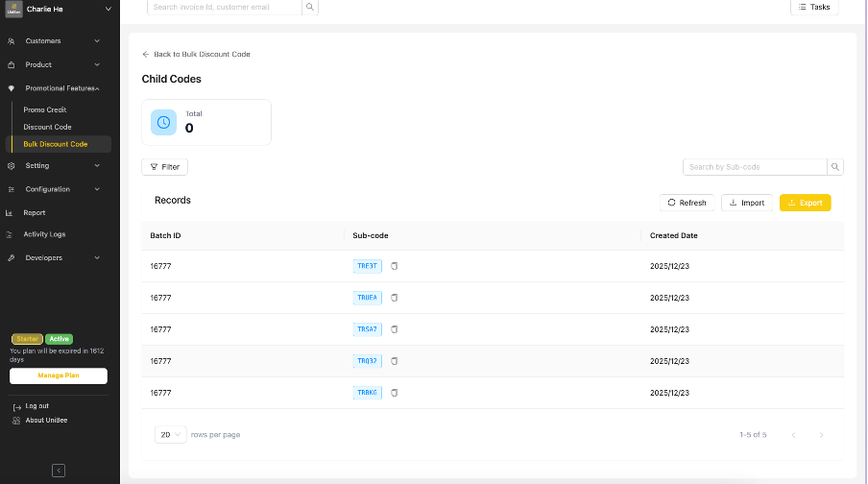Screen dimensions: 868x484
Task: Refresh the records table
Action: (687, 203)
